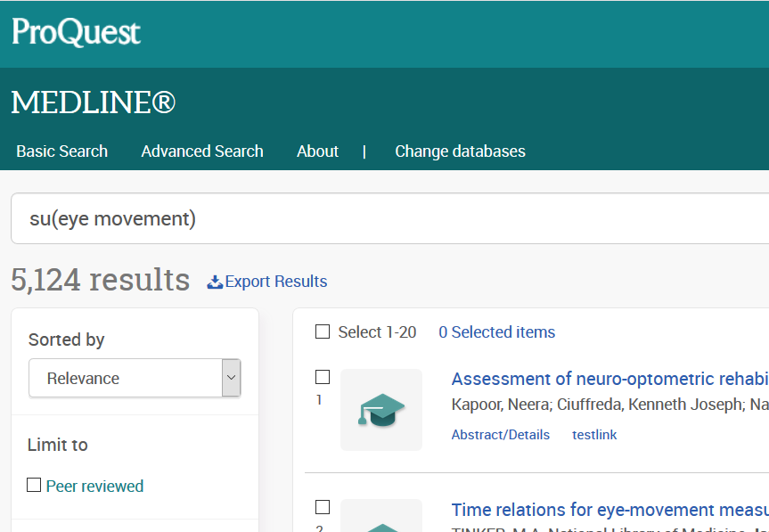Open the About menu item

click(317, 151)
